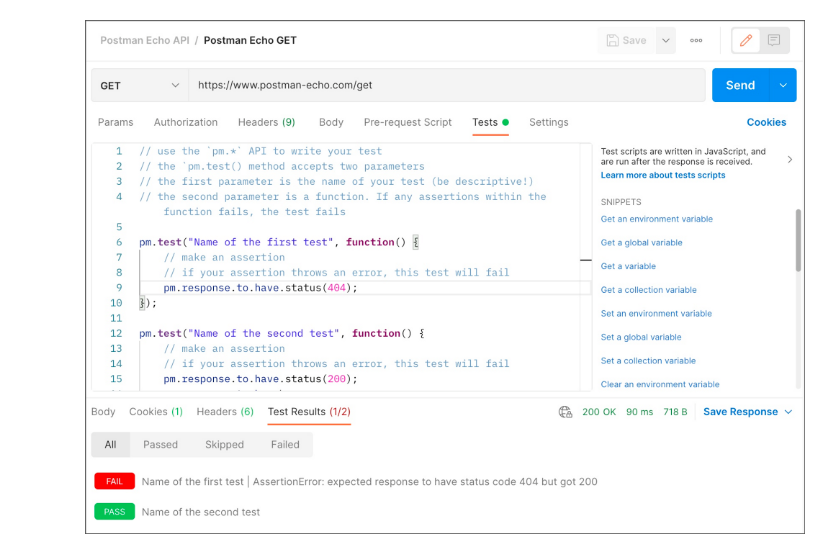Open the comments icon panel
817x548 pixels.
click(x=774, y=41)
